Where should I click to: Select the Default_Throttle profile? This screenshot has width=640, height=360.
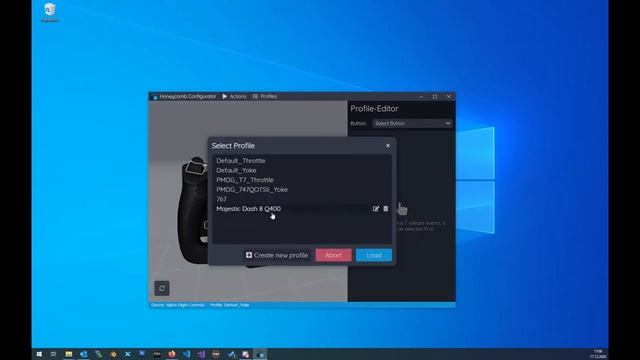tap(302, 161)
